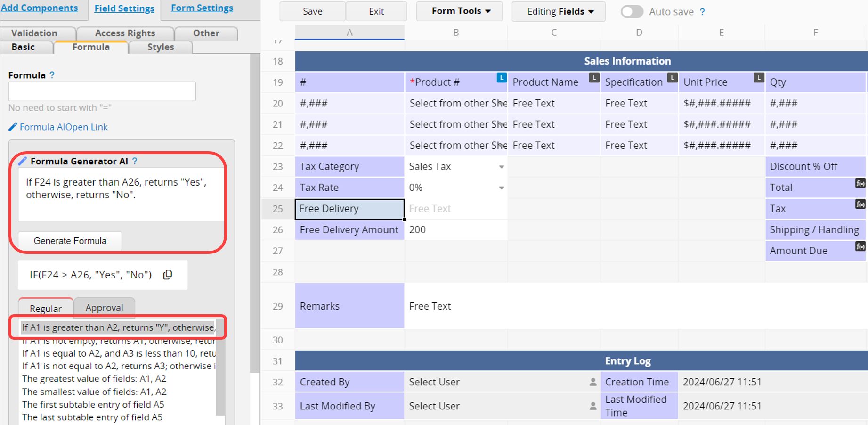Click formula icon on Tax field
Image resolution: width=868 pixels, height=425 pixels.
tap(860, 204)
